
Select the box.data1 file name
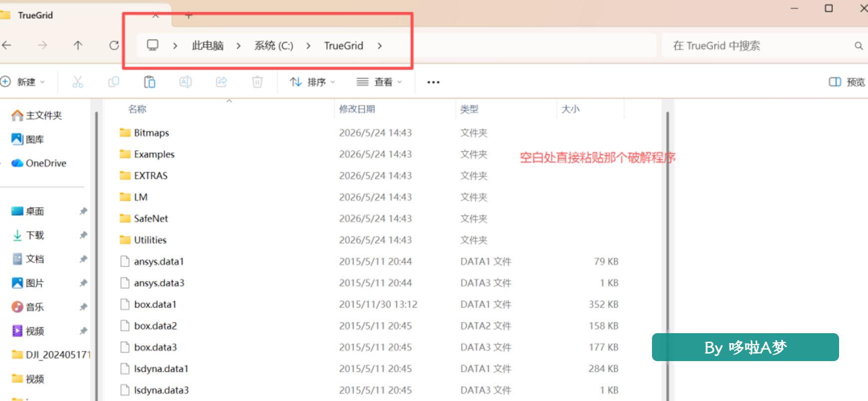coord(155,304)
